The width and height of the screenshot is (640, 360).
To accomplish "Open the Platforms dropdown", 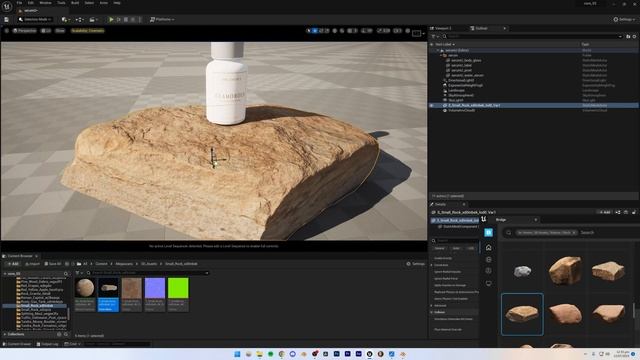I will coord(162,19).
